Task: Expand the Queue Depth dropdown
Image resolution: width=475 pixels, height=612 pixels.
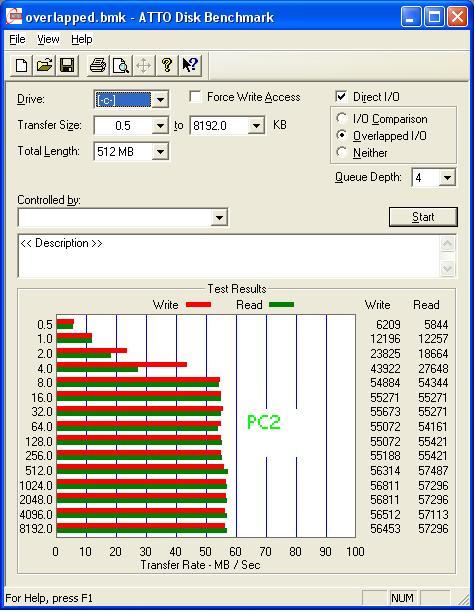Action: (447, 178)
